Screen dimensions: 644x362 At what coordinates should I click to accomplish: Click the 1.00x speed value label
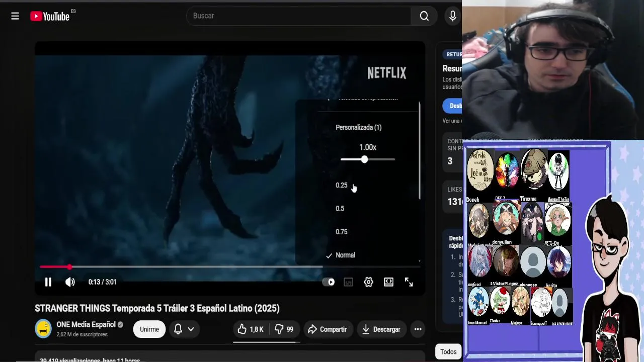(x=368, y=147)
